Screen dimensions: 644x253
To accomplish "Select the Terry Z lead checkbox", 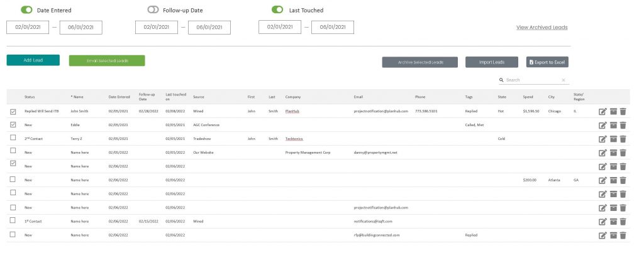I will point(13,138).
